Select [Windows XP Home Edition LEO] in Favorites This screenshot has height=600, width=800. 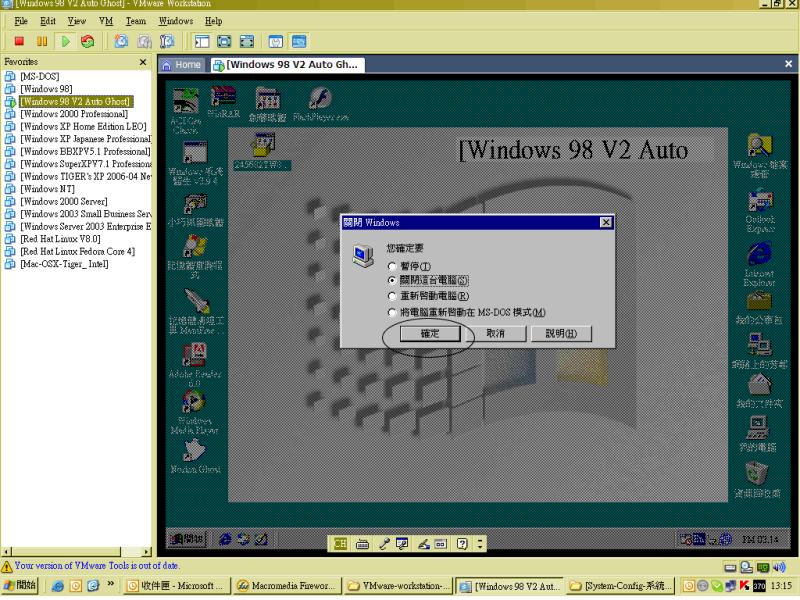[x=83, y=127]
